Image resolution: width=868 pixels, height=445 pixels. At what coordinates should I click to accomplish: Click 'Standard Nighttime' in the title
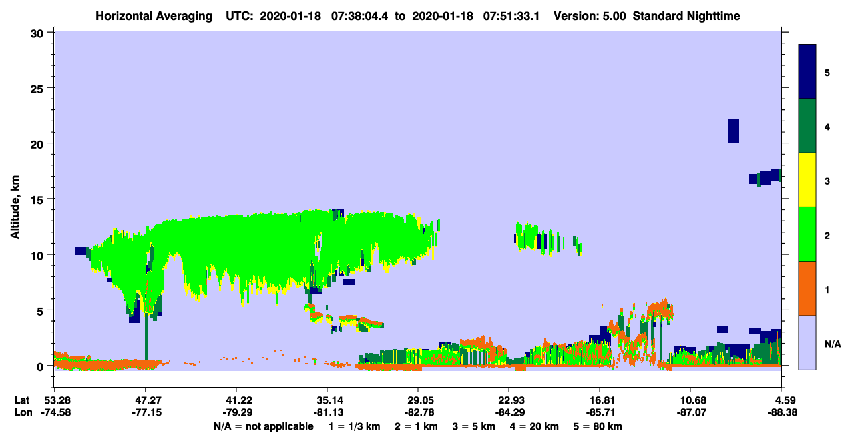tap(686, 16)
